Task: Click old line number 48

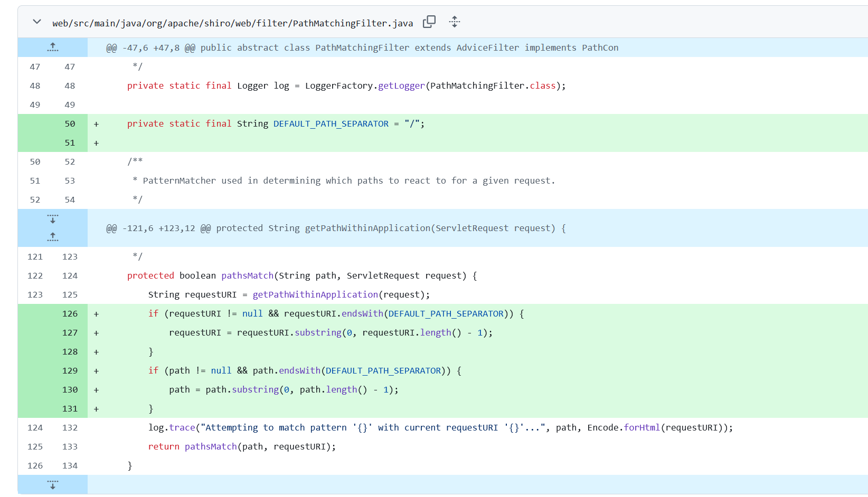Action: [35, 85]
